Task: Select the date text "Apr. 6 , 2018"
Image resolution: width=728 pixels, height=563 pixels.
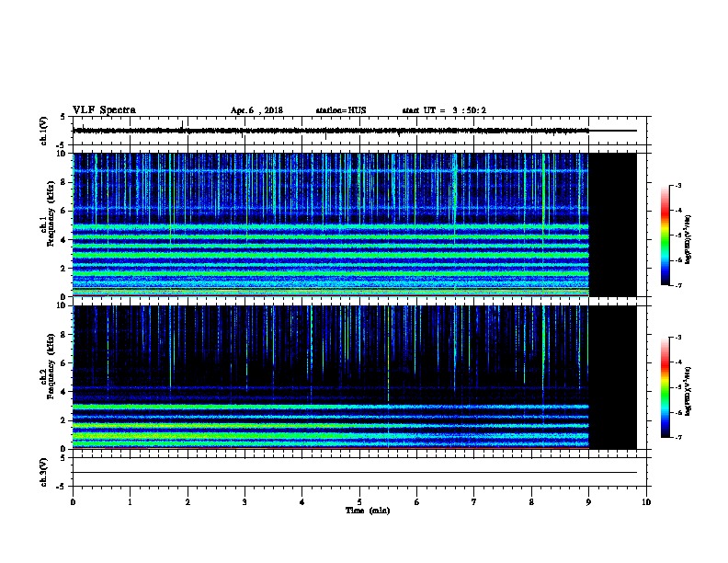Action: [x=256, y=110]
